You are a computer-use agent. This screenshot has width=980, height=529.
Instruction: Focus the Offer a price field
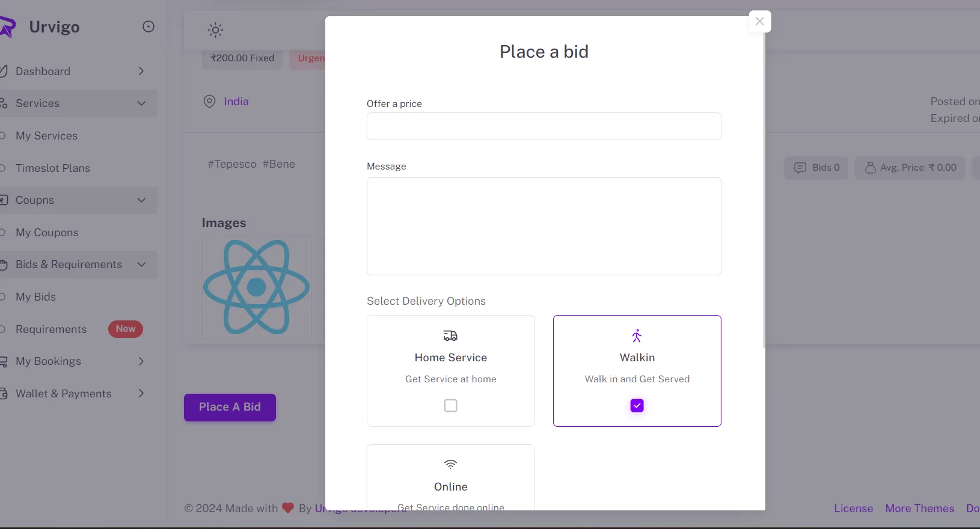click(x=544, y=126)
